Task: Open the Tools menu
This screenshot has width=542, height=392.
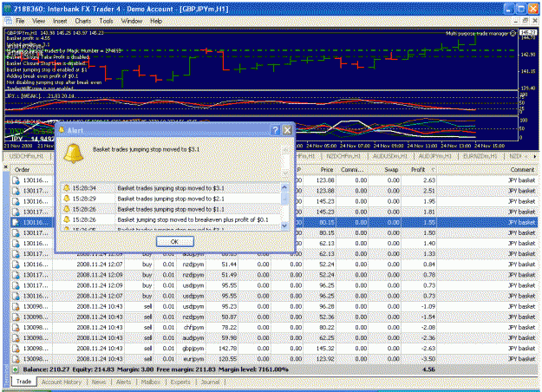Action: (x=106, y=21)
